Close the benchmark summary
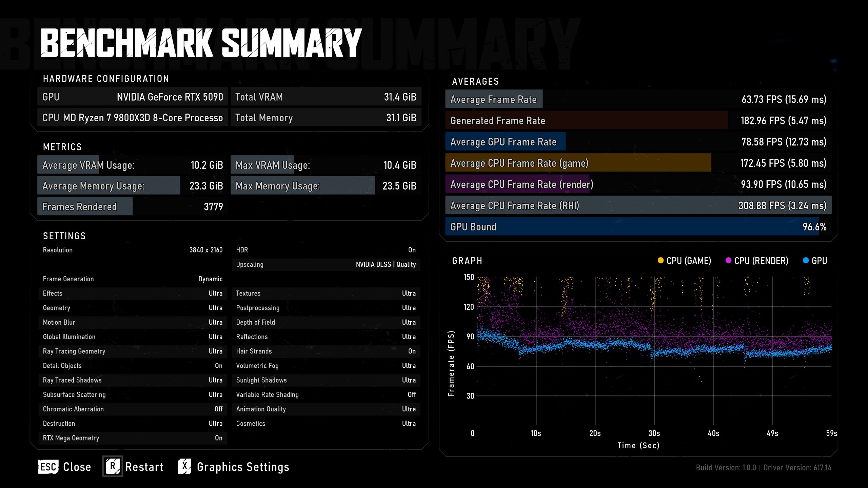Screen dimensions: 868x488 (x=64, y=467)
